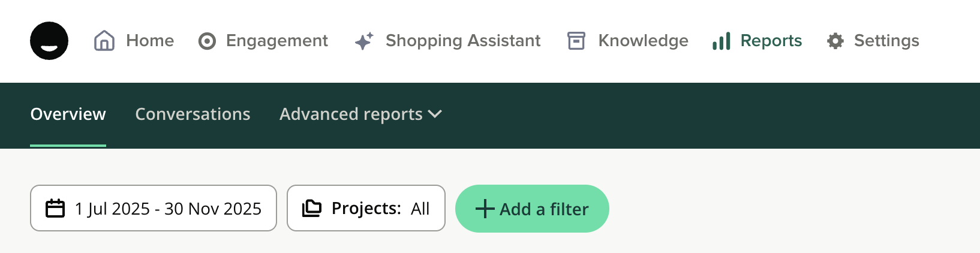Open the Conversations tab
Image resolution: width=980 pixels, height=253 pixels.
point(193,114)
